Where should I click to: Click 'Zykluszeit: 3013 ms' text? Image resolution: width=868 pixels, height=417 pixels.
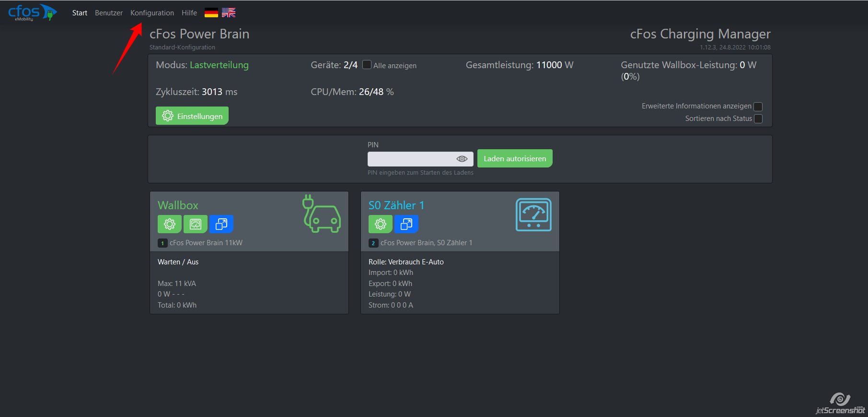tap(197, 92)
